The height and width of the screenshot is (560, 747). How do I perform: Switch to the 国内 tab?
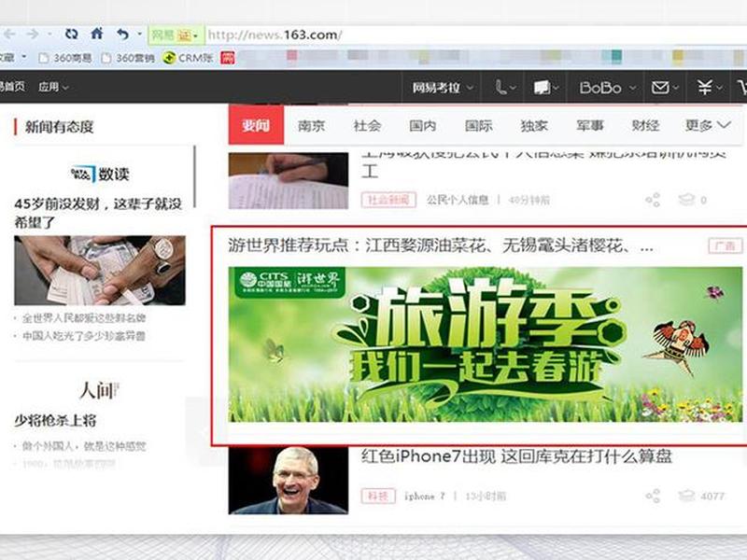[x=423, y=126]
